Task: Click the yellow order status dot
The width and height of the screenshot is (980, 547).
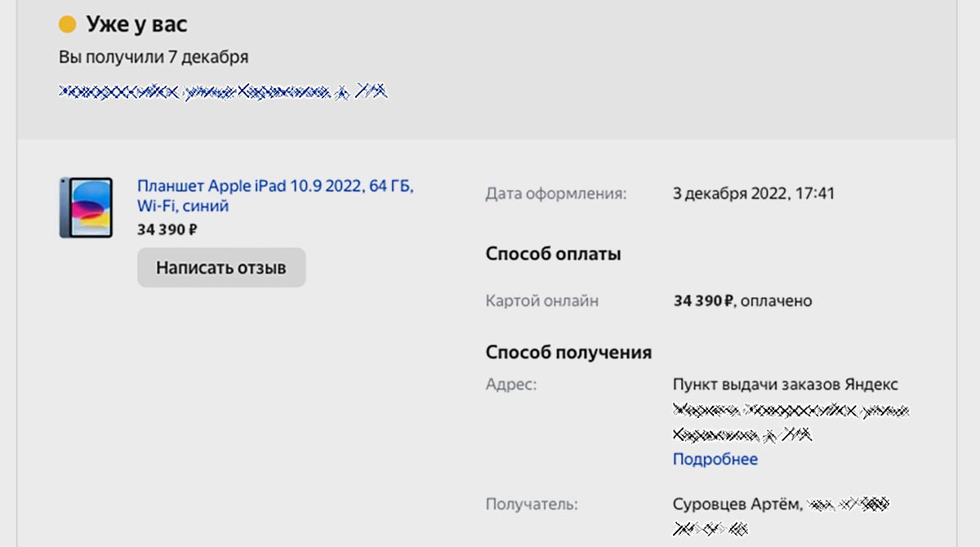Action: coord(67,24)
